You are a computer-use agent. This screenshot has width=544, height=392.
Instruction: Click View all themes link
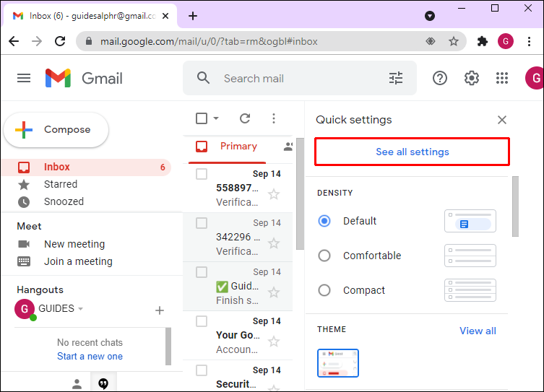pyautogui.click(x=478, y=331)
